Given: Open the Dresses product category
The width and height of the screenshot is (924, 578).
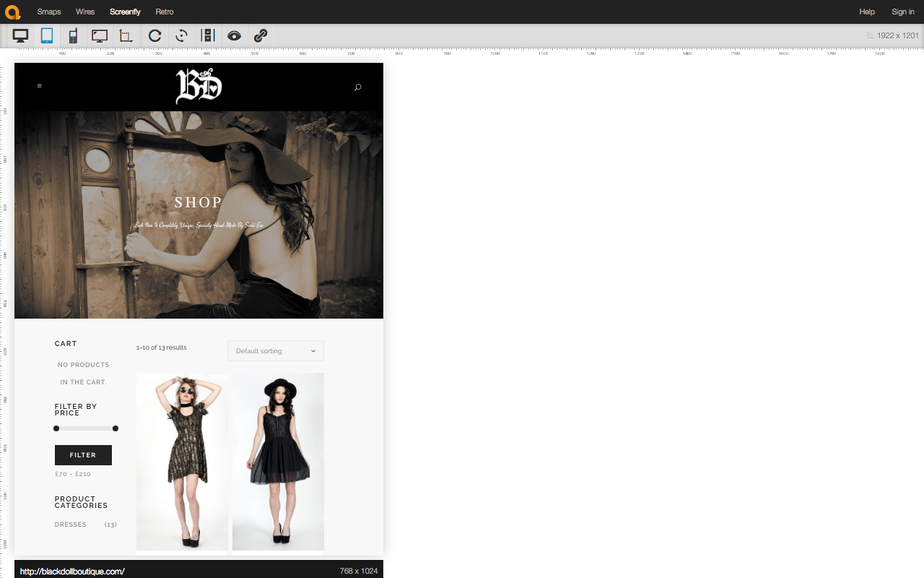Looking at the screenshot, I should coord(71,525).
